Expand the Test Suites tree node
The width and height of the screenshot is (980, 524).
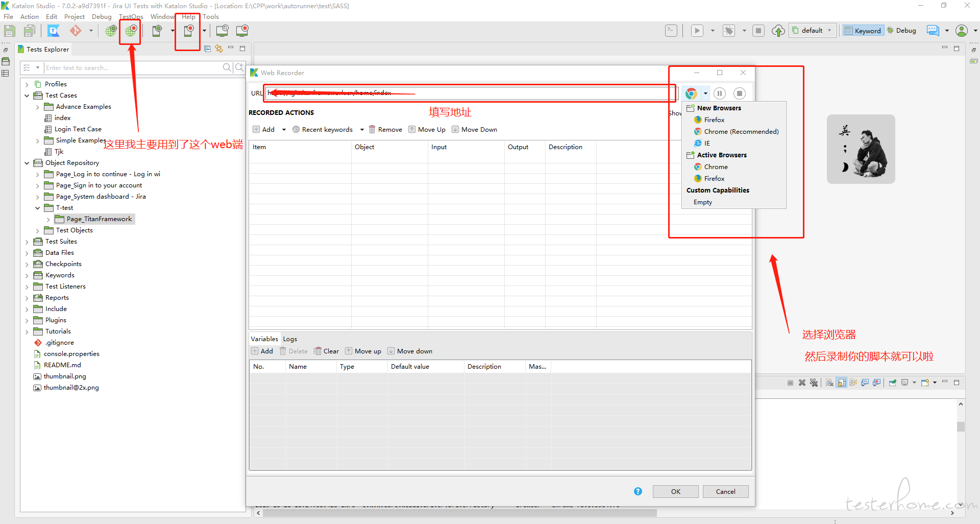coord(27,242)
